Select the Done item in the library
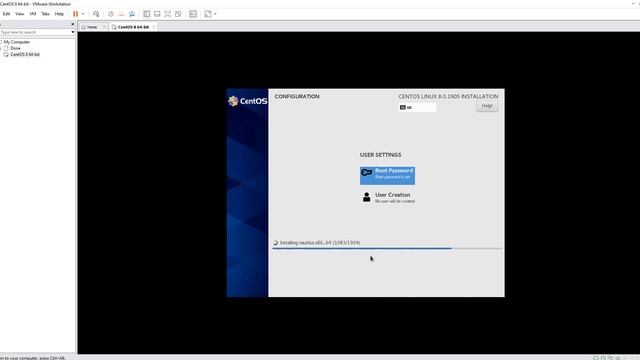This screenshot has width=640, height=360. (x=15, y=48)
